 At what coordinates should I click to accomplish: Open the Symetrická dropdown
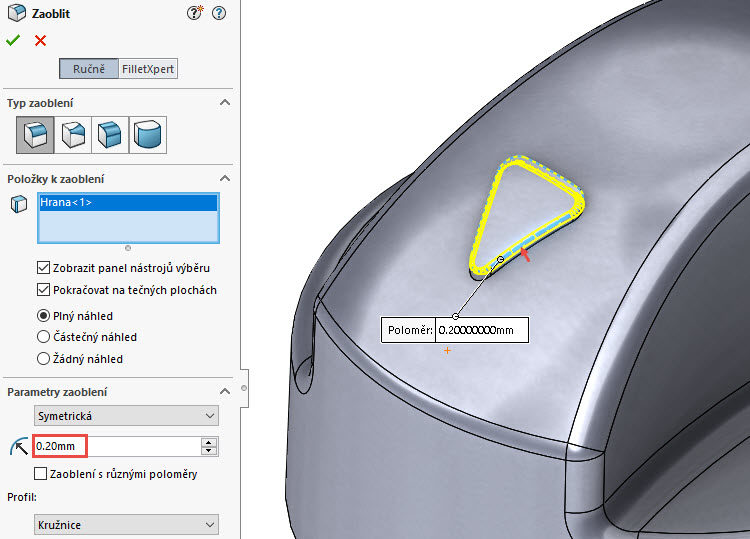coord(126,416)
